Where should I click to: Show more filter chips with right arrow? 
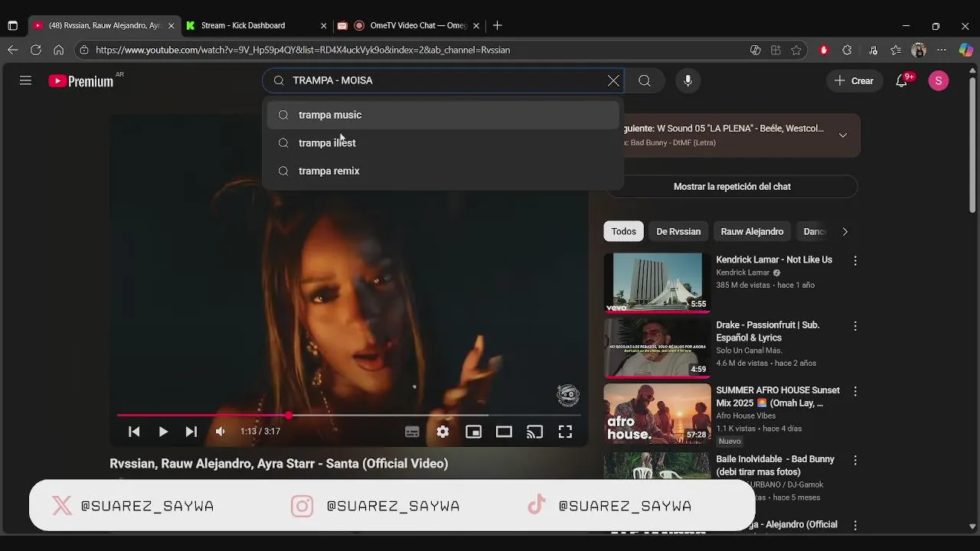844,231
